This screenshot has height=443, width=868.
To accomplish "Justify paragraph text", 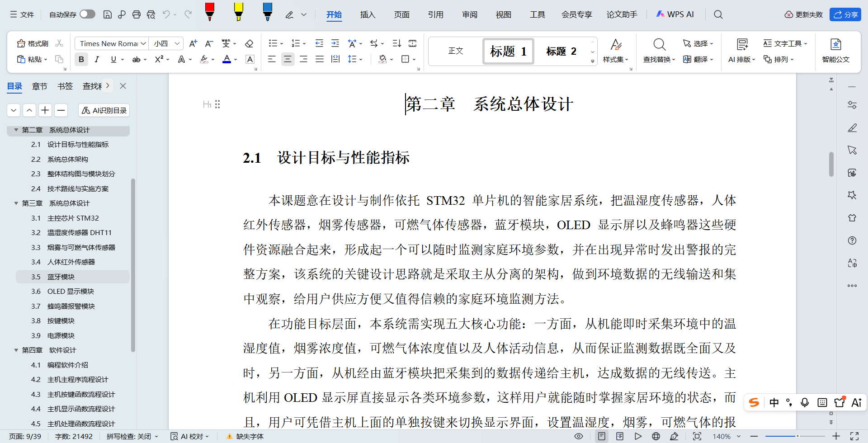I will [320, 59].
